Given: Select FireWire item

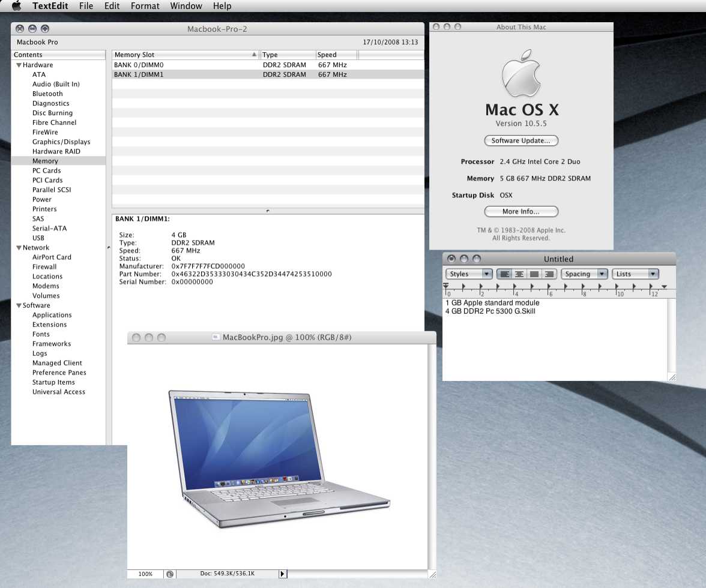Looking at the screenshot, I should click(45, 132).
